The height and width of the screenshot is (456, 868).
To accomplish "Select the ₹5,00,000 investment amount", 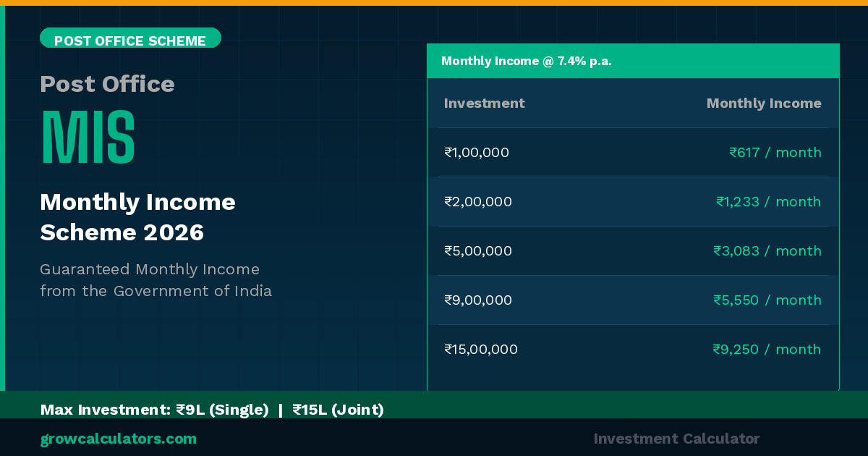I will (478, 251).
